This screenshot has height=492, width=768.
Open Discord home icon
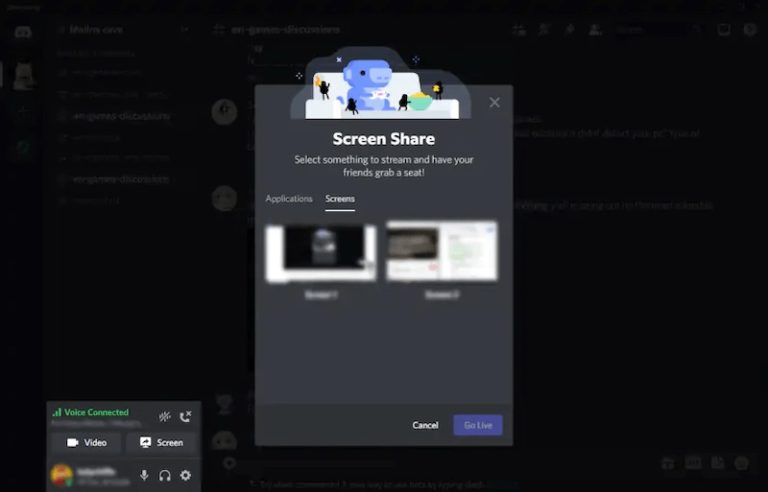coord(22,32)
